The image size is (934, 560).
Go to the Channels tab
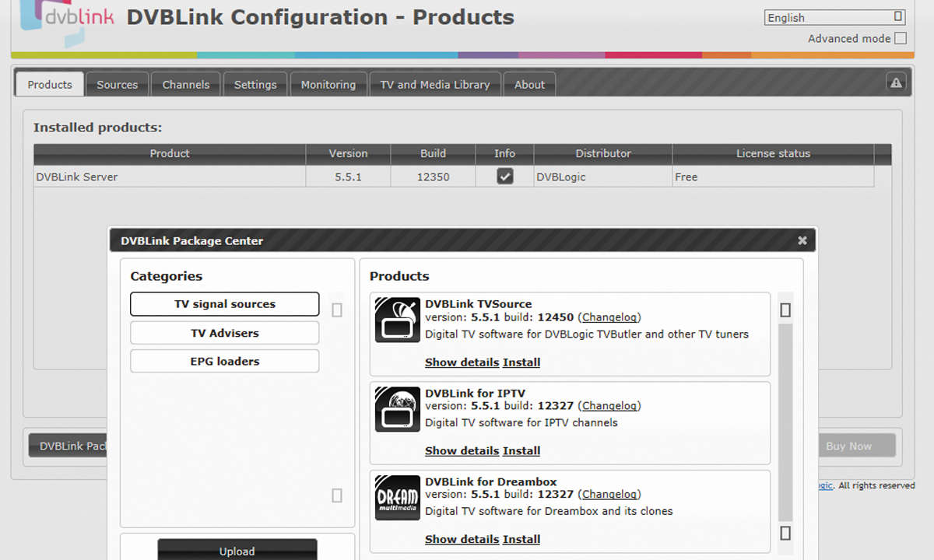point(185,85)
